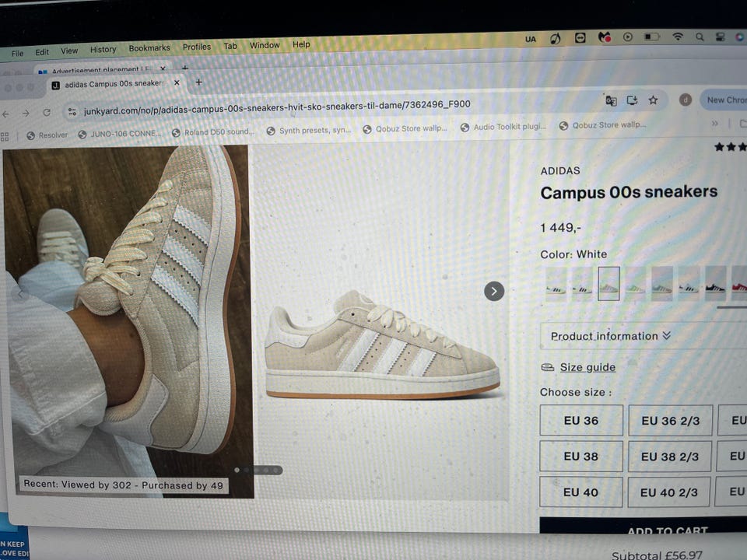Click the UA input language indicator

point(530,39)
